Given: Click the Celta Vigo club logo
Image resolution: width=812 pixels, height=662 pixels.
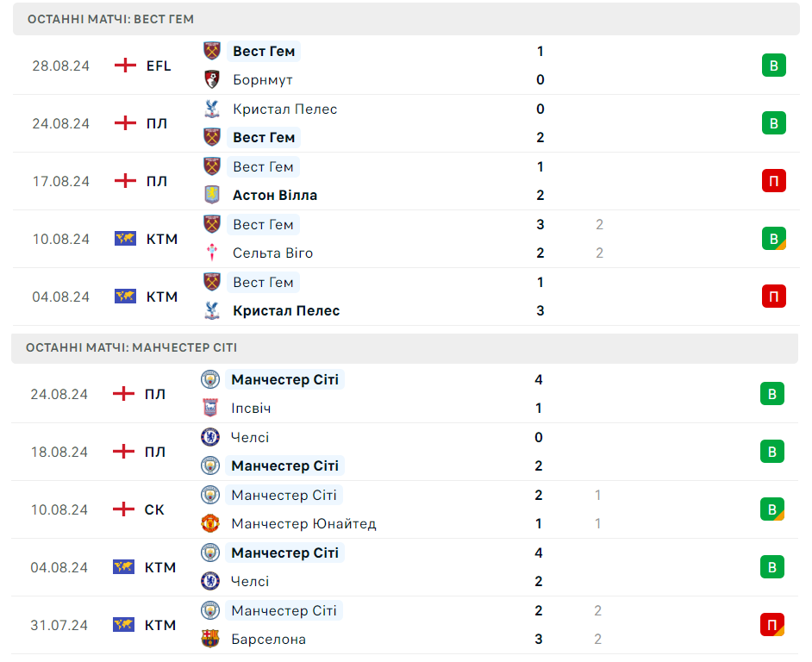Looking at the screenshot, I should [x=212, y=253].
